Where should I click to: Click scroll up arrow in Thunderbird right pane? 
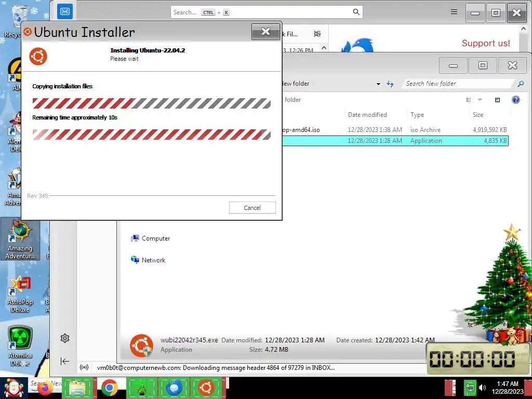523,29
